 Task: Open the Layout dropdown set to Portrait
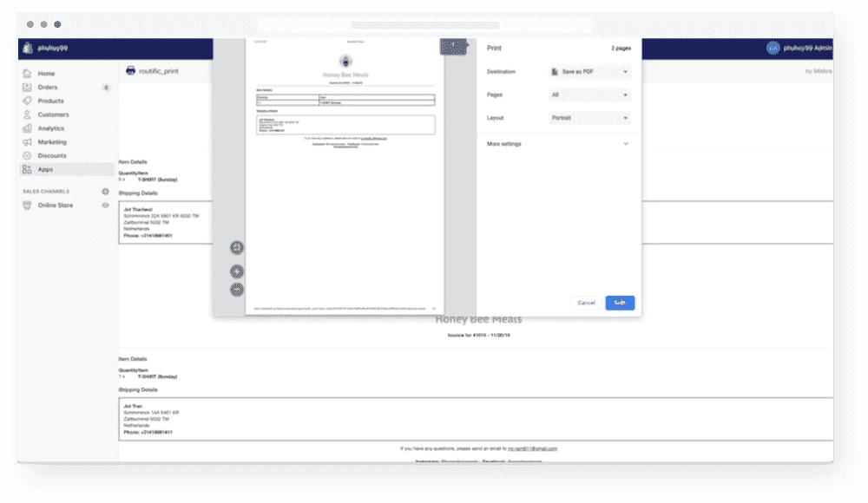point(589,118)
